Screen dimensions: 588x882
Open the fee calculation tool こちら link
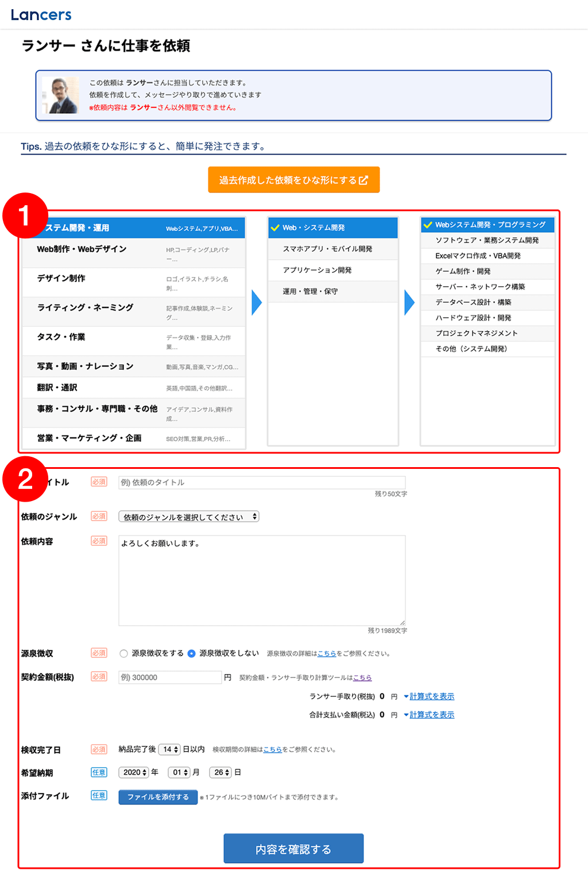point(362,678)
